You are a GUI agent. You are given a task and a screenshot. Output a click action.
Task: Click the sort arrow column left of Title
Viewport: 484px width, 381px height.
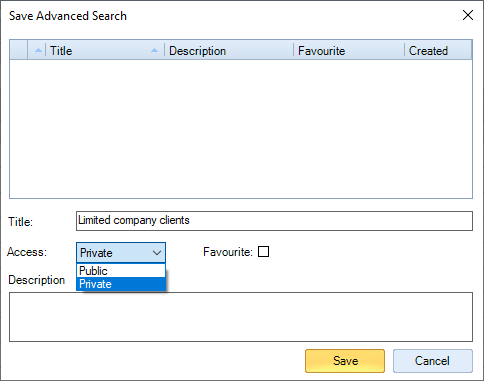37,51
